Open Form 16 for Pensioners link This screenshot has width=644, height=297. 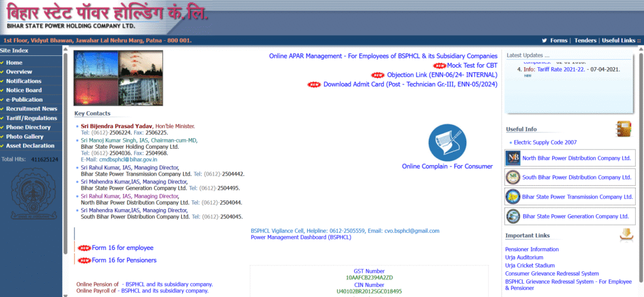coord(124,260)
